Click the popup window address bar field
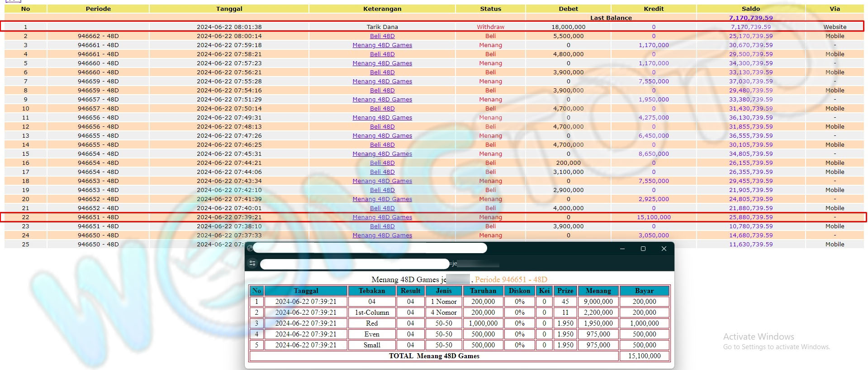The image size is (868, 370). pyautogui.click(x=355, y=264)
